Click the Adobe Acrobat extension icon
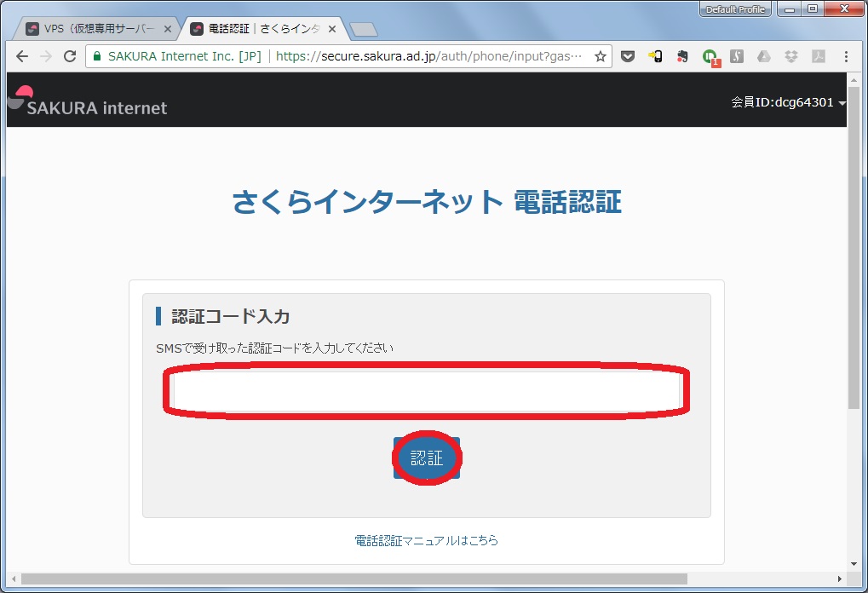This screenshot has height=593, width=868. (x=819, y=56)
